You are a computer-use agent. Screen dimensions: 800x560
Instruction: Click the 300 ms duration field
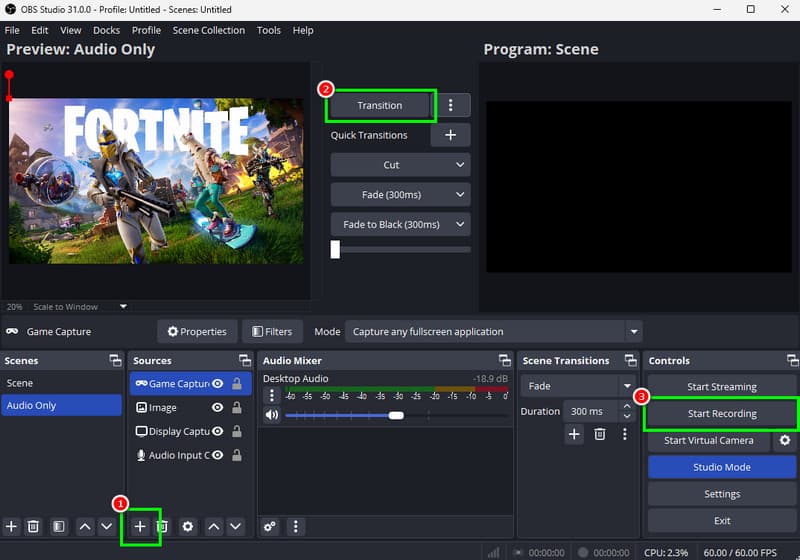tap(593, 411)
